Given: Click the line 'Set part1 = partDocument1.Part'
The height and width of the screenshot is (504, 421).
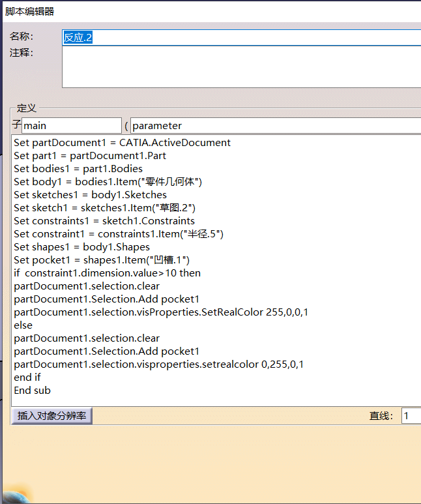Looking at the screenshot, I should [90, 156].
